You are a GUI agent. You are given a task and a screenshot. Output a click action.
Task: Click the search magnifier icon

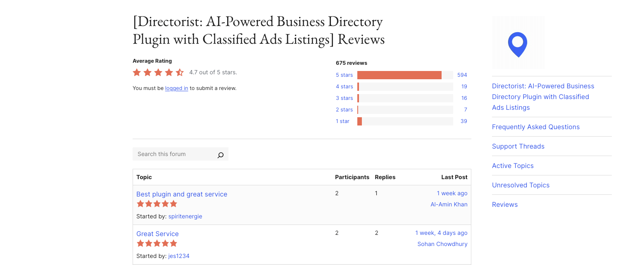(x=221, y=155)
